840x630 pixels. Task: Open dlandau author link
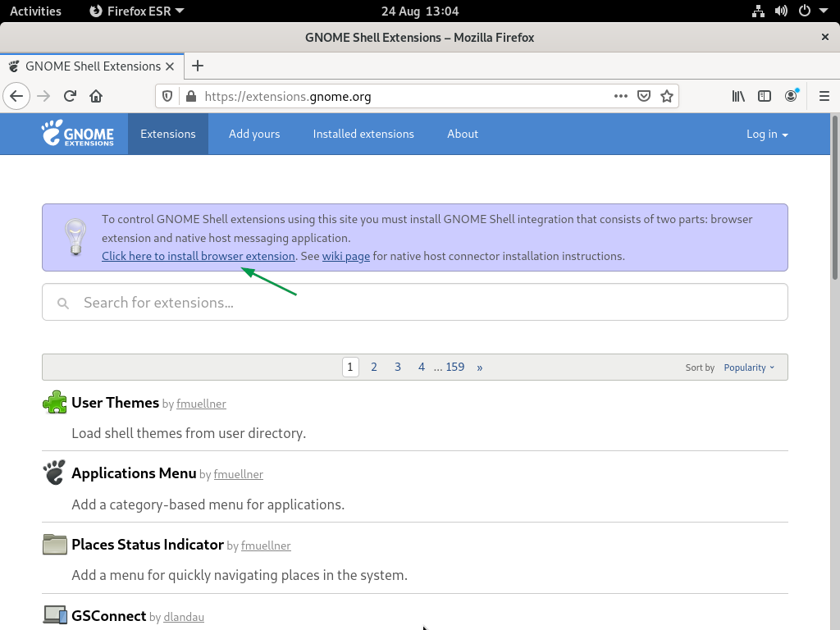coord(184,617)
